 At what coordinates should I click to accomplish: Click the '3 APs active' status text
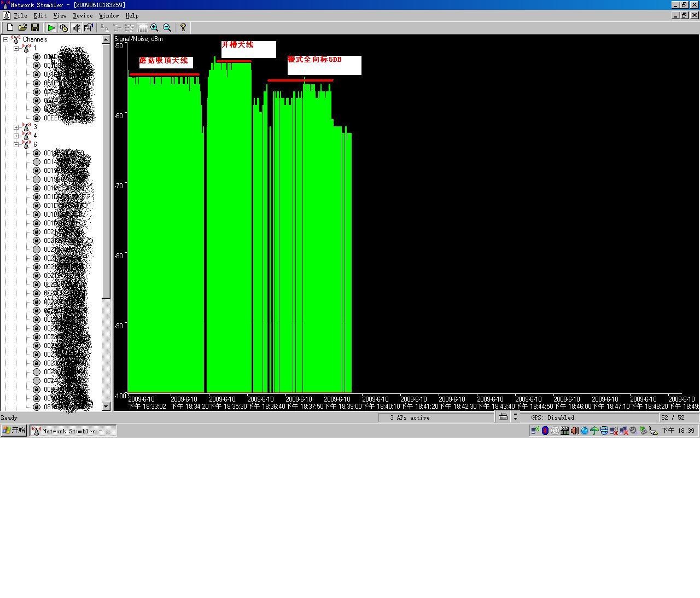coord(410,417)
